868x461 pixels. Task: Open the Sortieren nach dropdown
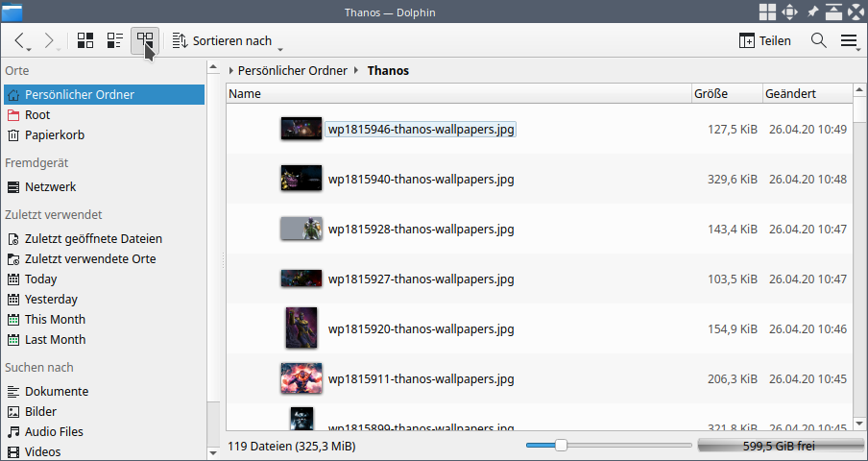coord(227,41)
